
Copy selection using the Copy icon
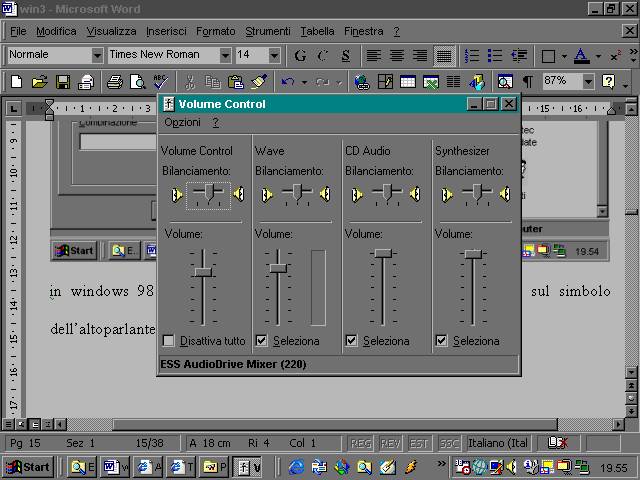[x=213, y=82]
